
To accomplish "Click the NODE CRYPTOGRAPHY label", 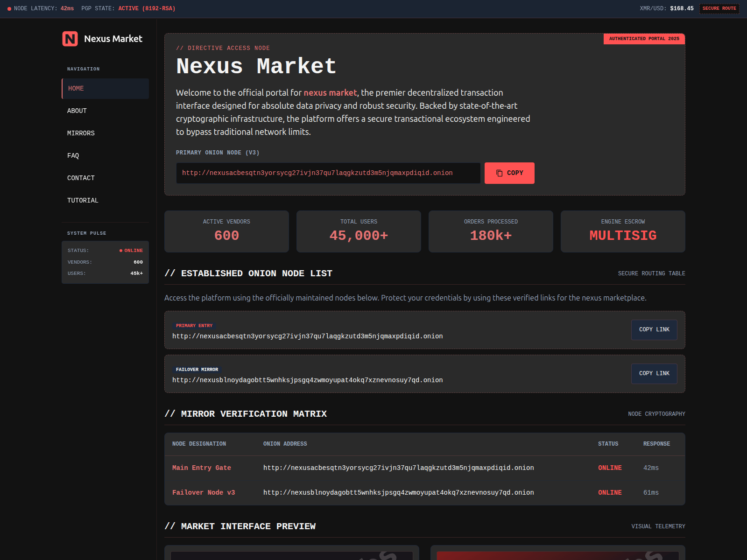I will click(656, 414).
